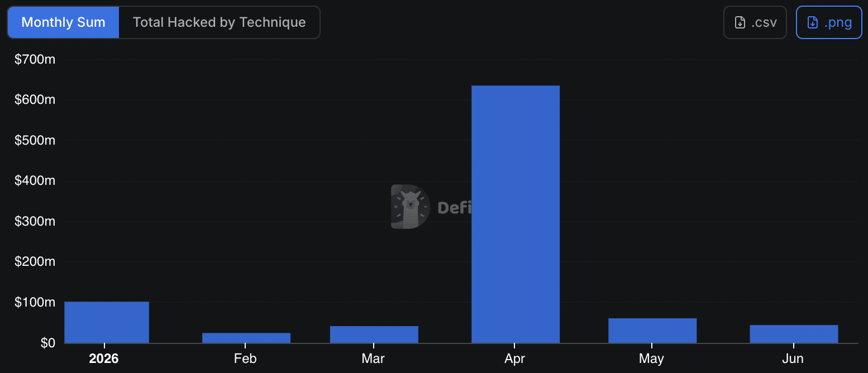Download chart data as .csv

pyautogui.click(x=755, y=23)
